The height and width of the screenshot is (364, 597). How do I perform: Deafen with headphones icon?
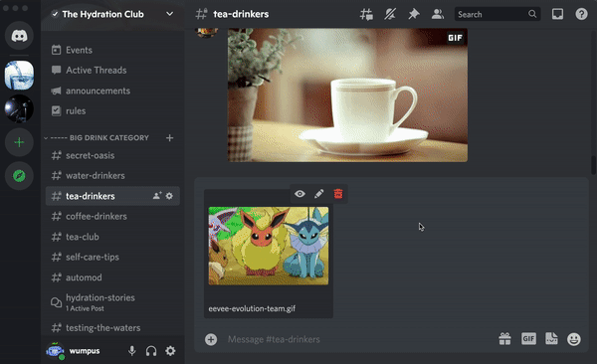(x=151, y=351)
